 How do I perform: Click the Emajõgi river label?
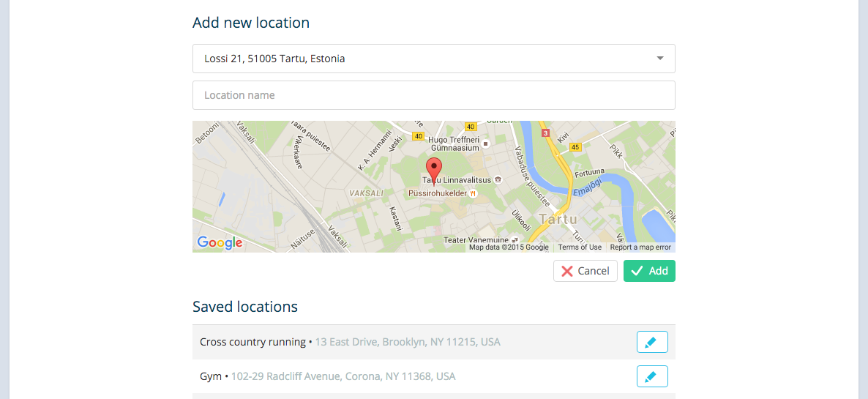pyautogui.click(x=587, y=187)
